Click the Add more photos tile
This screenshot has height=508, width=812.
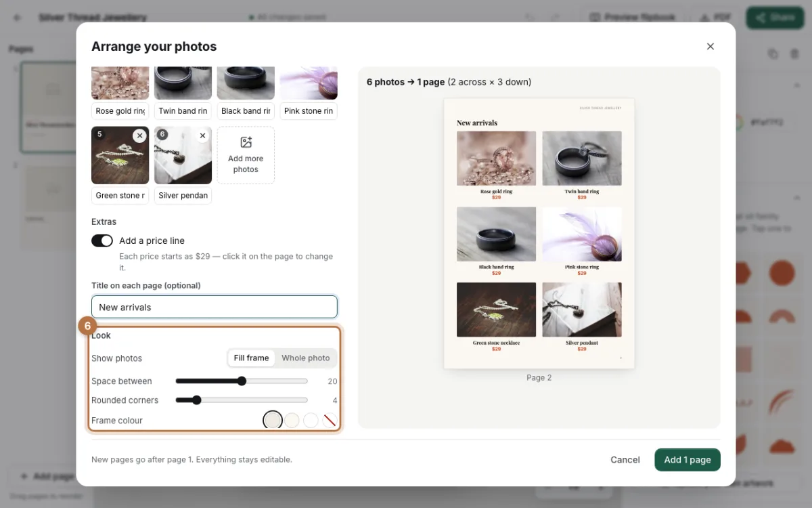(246, 155)
